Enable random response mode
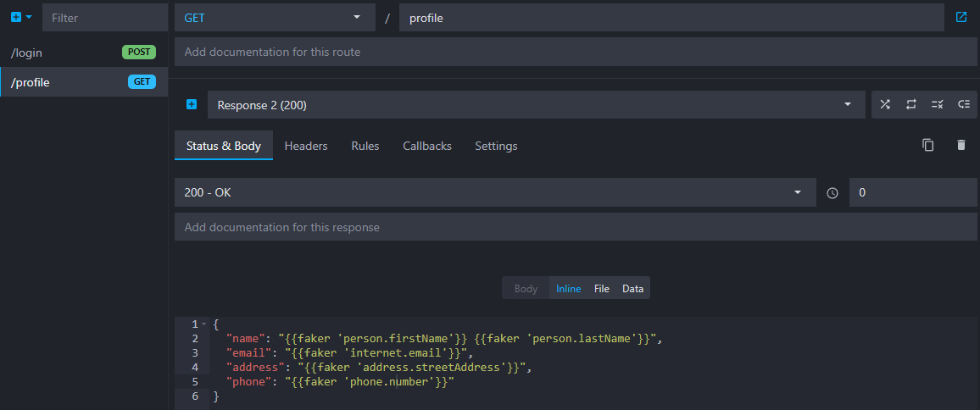This screenshot has width=980, height=410. pyautogui.click(x=885, y=105)
